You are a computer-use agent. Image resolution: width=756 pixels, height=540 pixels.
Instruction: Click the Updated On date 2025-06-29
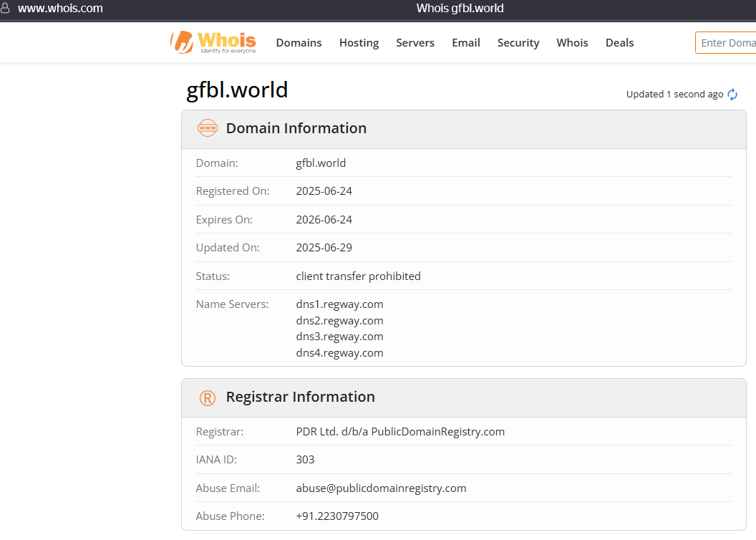pos(324,247)
